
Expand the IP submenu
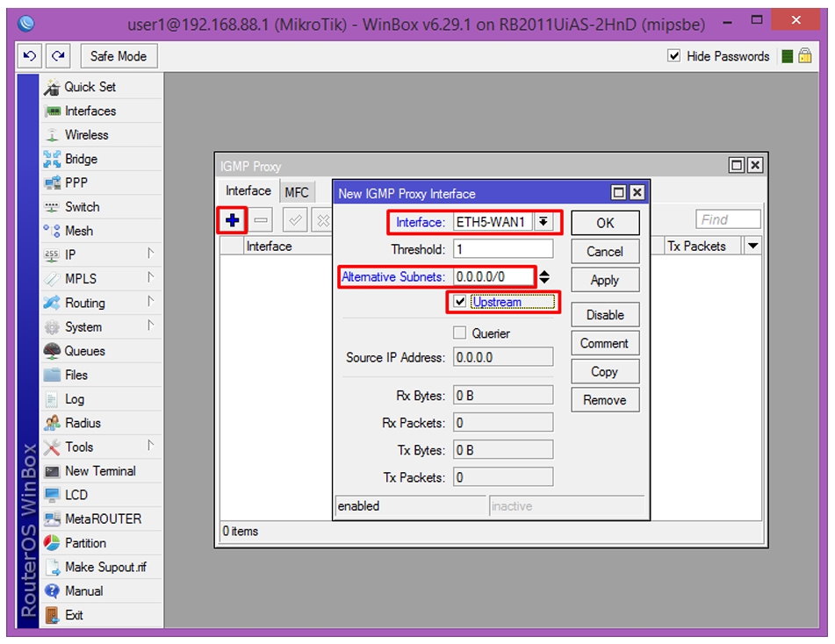tap(151, 254)
